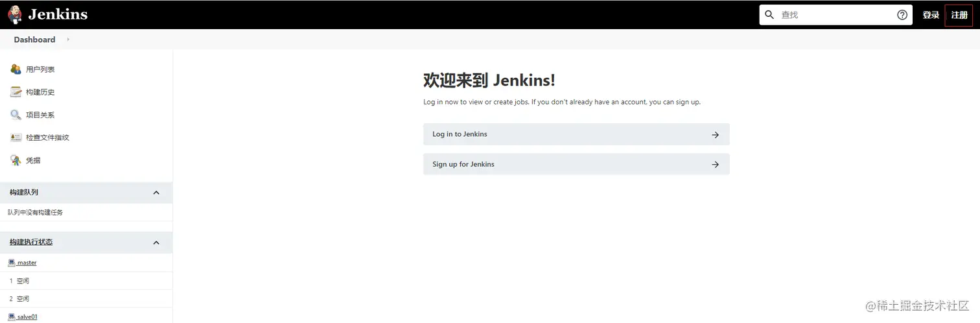Open the 构建历史 sidebar item

coord(40,92)
